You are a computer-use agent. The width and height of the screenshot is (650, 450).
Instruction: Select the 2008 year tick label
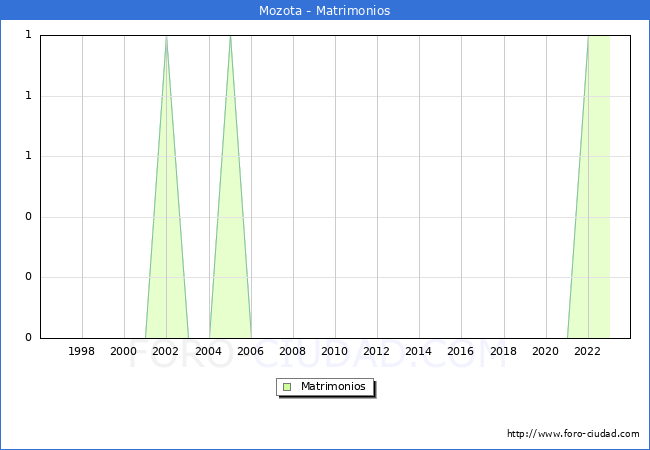292,351
